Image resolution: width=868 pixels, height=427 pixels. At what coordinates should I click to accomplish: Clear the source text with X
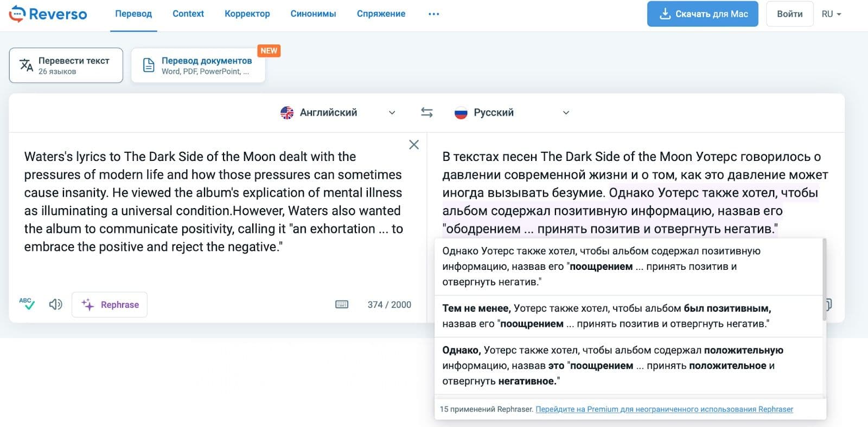point(414,145)
